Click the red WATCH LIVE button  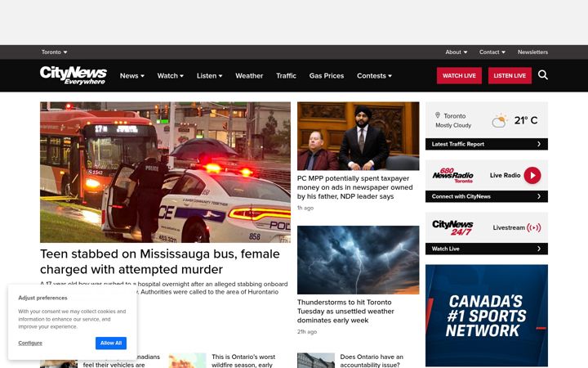click(x=459, y=75)
